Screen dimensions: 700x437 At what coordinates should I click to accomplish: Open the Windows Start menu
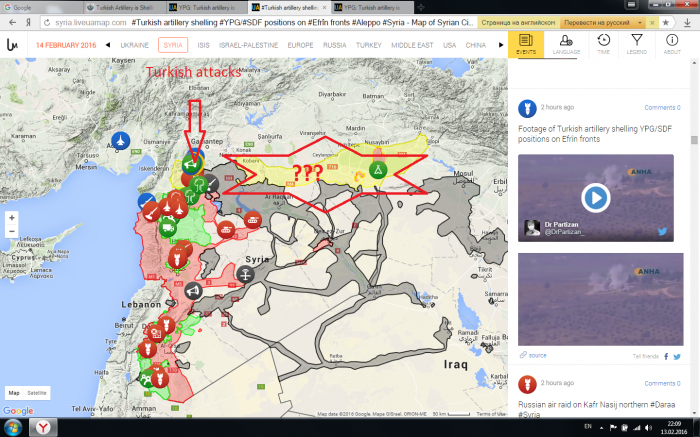(x=12, y=427)
